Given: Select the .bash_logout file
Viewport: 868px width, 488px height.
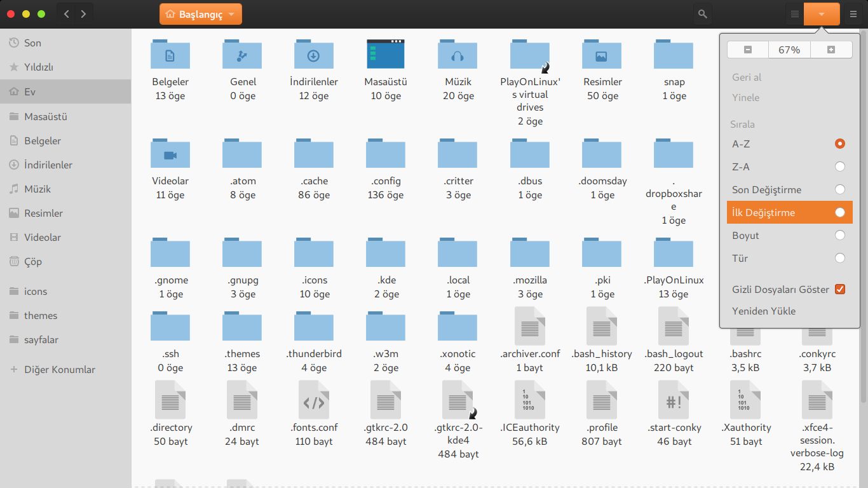Looking at the screenshot, I should [674, 326].
